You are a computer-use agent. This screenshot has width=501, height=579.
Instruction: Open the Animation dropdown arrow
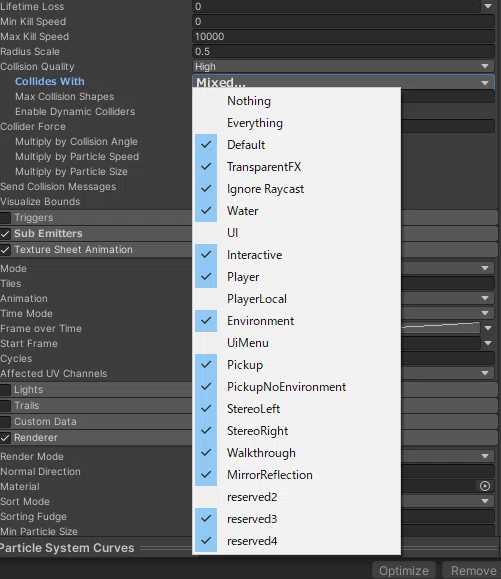click(485, 298)
